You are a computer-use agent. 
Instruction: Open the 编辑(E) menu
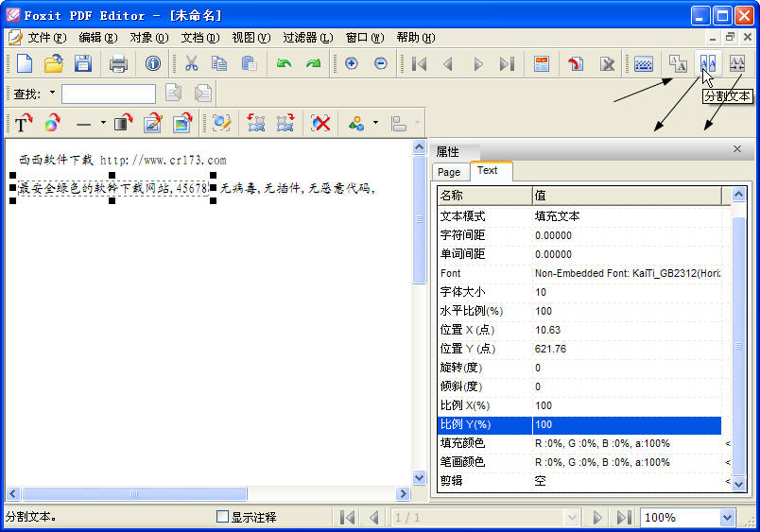pos(98,37)
